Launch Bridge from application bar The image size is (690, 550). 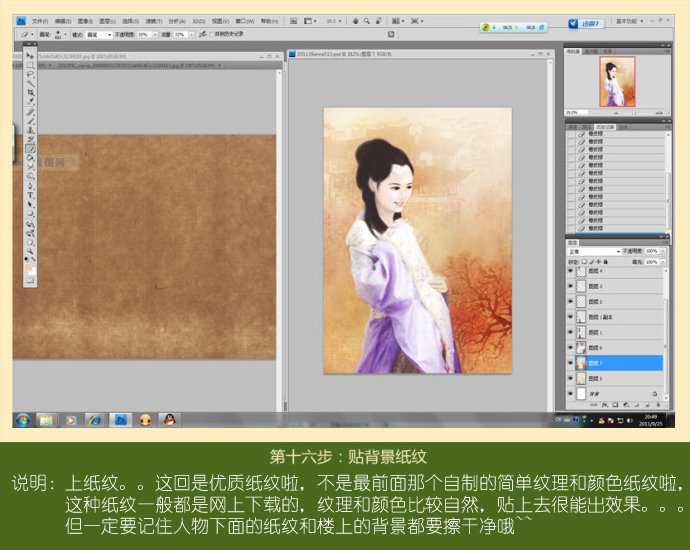294,21
